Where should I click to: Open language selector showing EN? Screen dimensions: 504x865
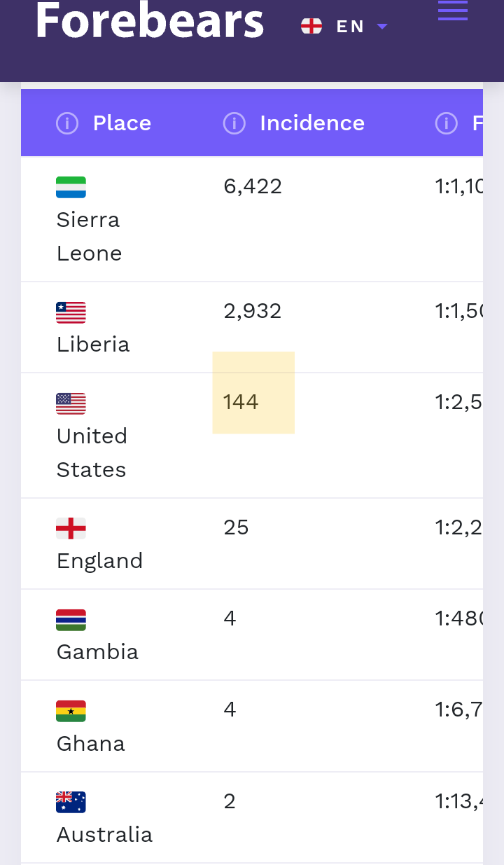pos(344,27)
